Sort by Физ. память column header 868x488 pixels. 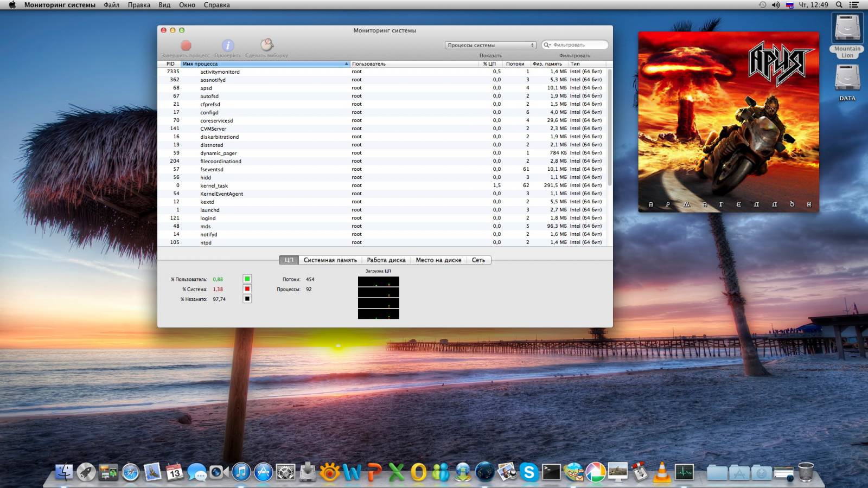point(548,64)
